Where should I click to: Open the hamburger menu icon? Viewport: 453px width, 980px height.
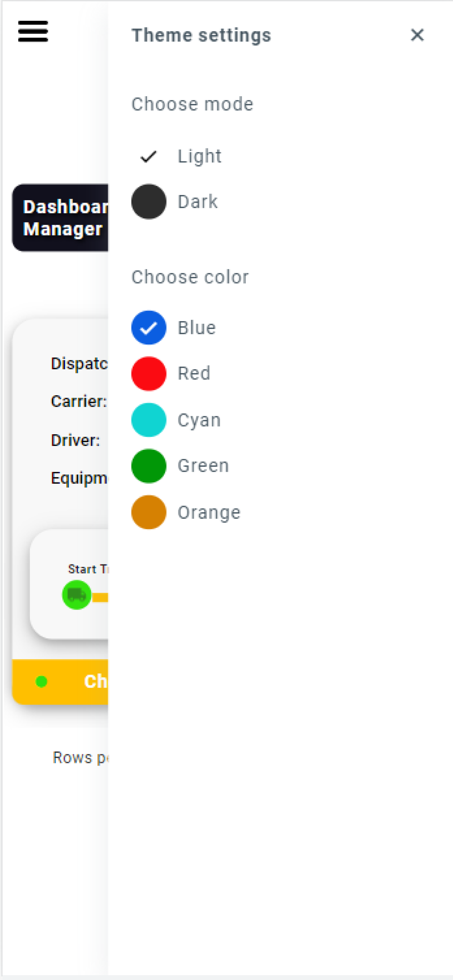[x=33, y=32]
